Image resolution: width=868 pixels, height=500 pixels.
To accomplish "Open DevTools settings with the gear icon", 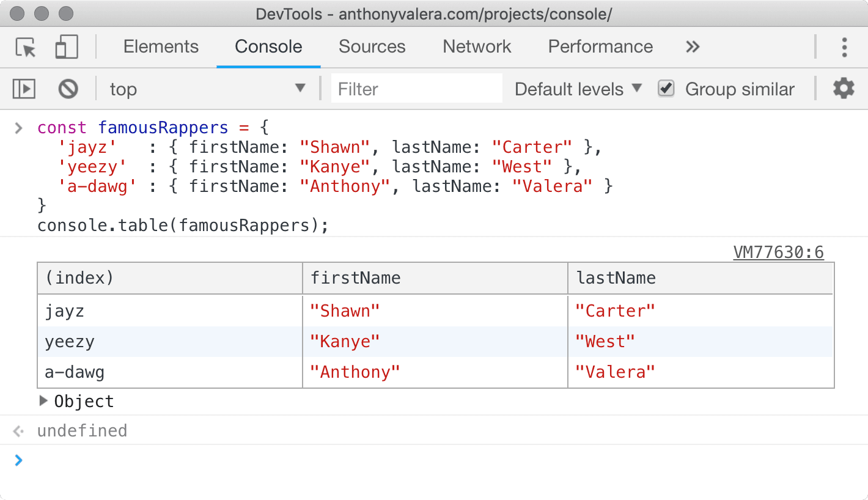I will click(844, 89).
